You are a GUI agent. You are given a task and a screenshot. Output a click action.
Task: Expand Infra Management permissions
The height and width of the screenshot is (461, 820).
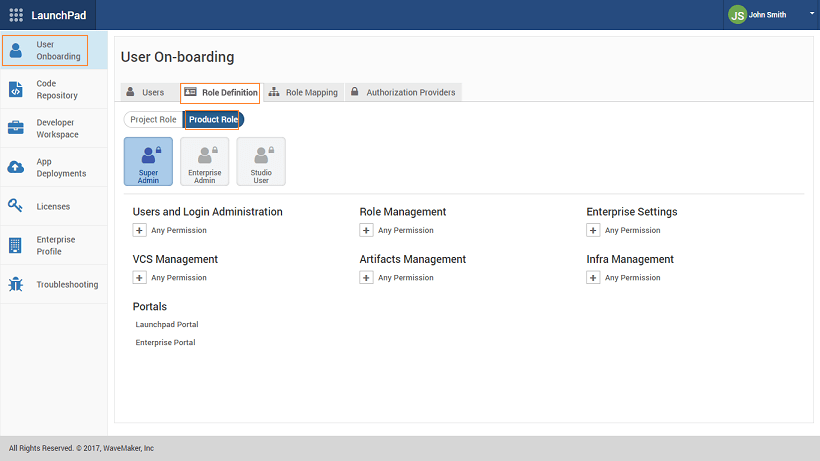tap(594, 278)
